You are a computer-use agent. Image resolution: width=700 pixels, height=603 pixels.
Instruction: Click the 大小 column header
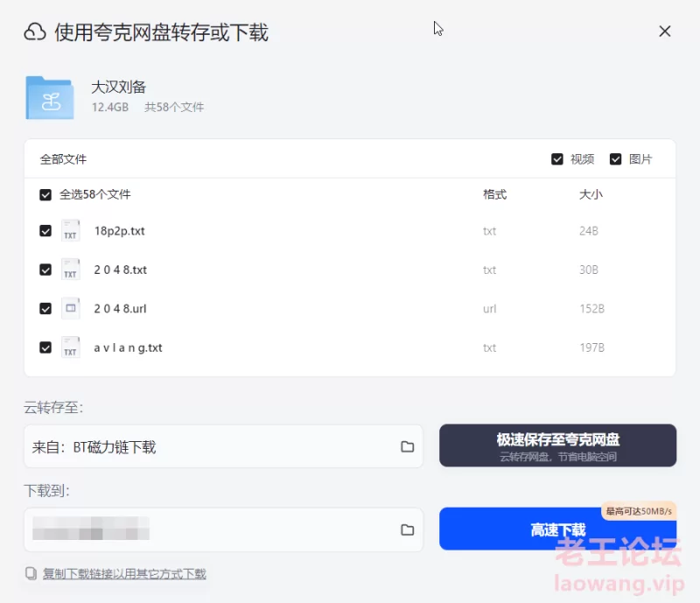591,195
